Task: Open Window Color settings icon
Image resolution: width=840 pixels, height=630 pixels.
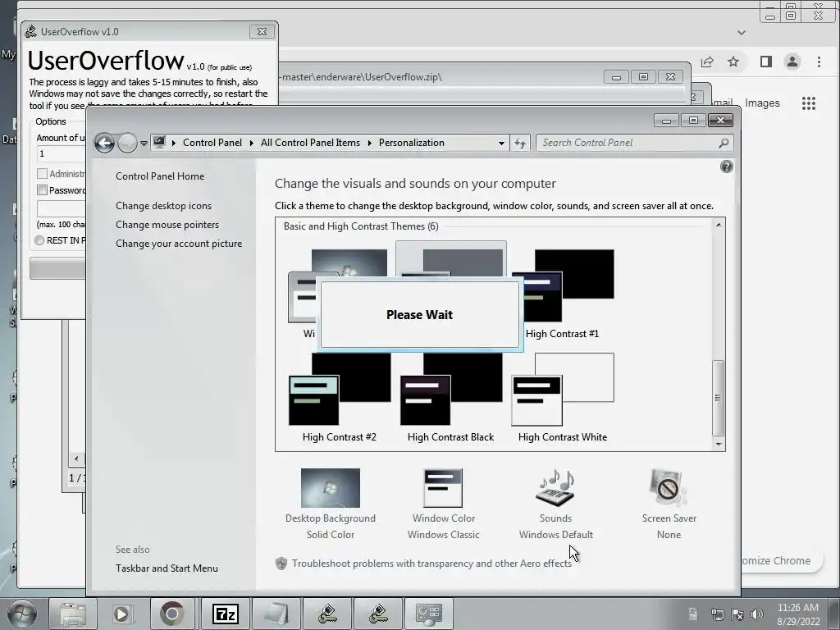Action: [x=443, y=488]
